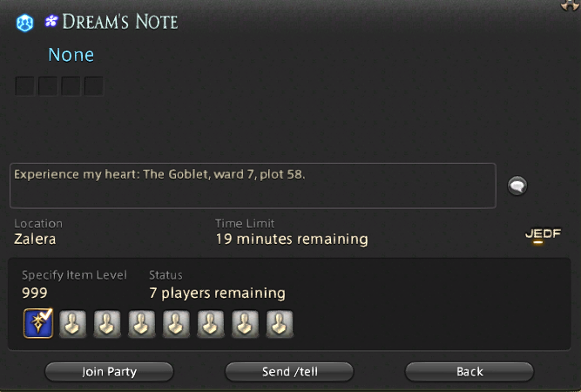The height and width of the screenshot is (392, 581).
Task: Click the fourth empty condition box
Action: [94, 86]
